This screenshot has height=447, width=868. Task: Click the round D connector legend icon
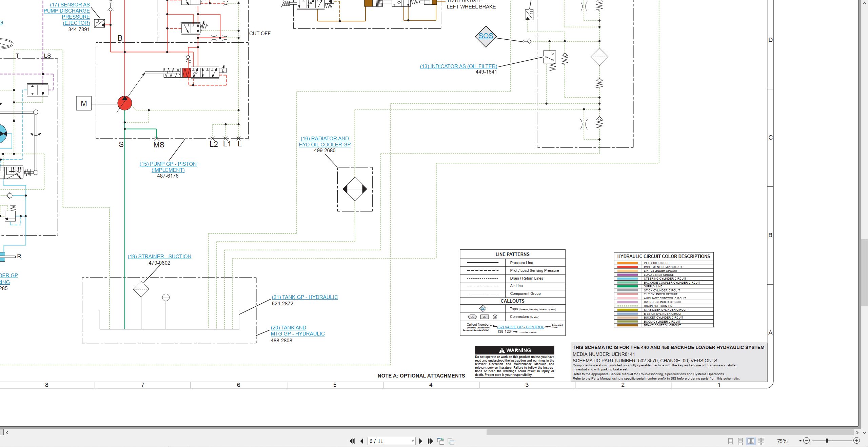point(495,317)
